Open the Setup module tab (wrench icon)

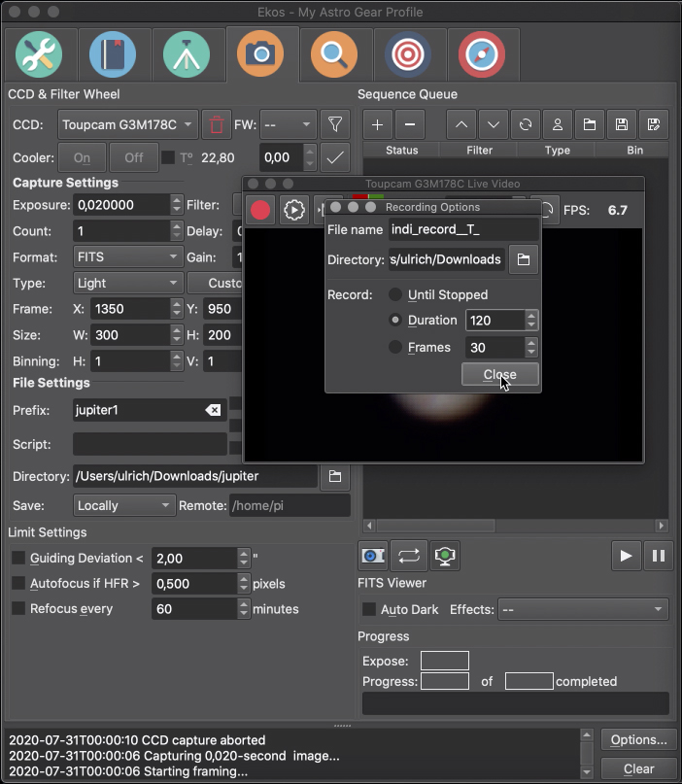pos(39,54)
